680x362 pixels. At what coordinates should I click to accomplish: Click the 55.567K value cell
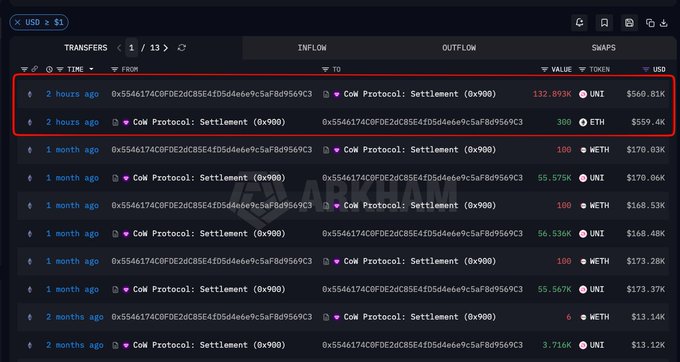click(555, 289)
